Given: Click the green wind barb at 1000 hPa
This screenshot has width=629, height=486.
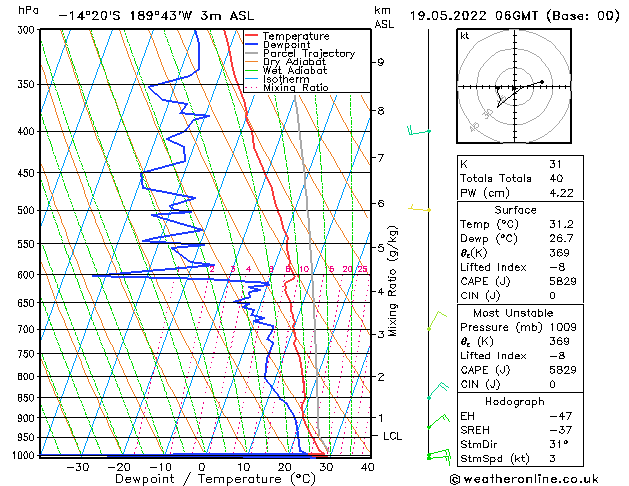Looking at the screenshot, I should click(x=436, y=456).
